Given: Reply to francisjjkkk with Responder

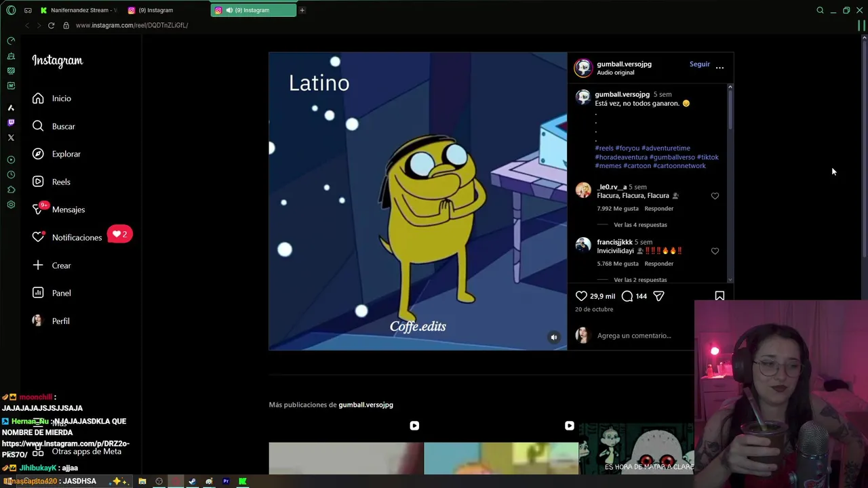Looking at the screenshot, I should coord(659,264).
